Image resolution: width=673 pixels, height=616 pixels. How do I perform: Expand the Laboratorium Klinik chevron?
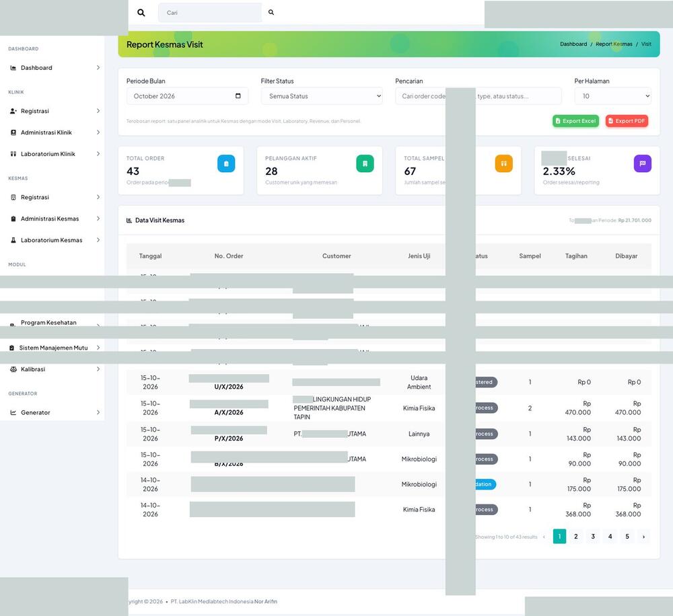point(98,154)
